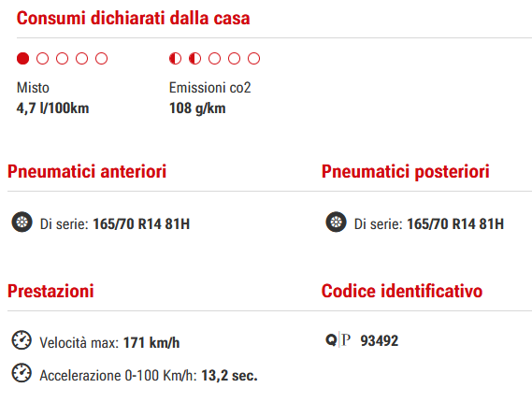Click the Consumi dichiarati dalla casa heading
Screen dimensions: 532x402
[134, 18]
